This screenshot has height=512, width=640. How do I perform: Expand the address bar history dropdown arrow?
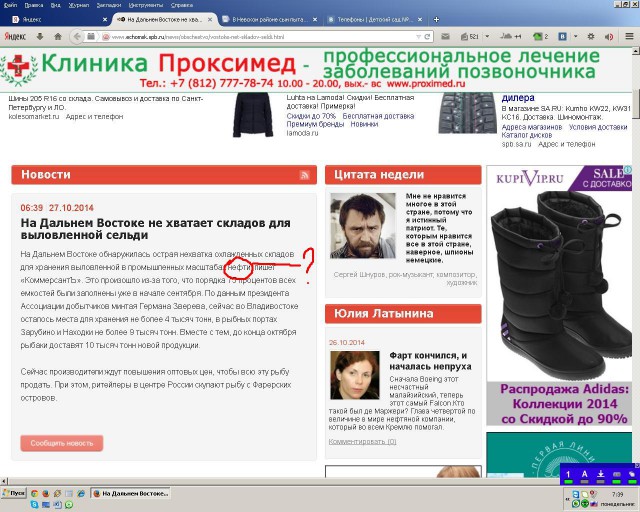click(x=418, y=37)
